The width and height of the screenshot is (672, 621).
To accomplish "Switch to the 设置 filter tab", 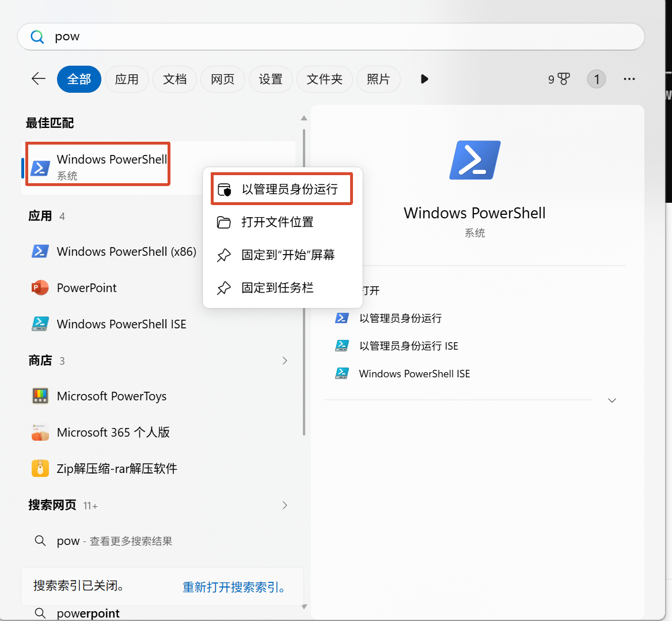I will pyautogui.click(x=271, y=79).
